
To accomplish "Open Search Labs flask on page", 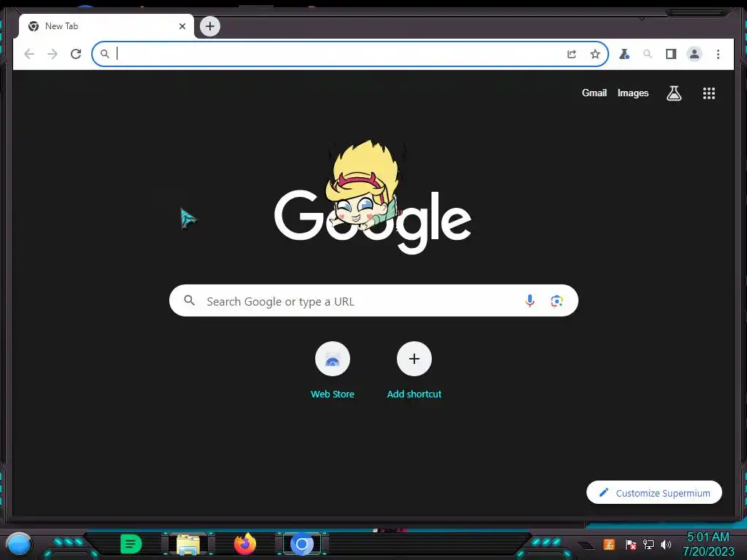I will point(673,93).
